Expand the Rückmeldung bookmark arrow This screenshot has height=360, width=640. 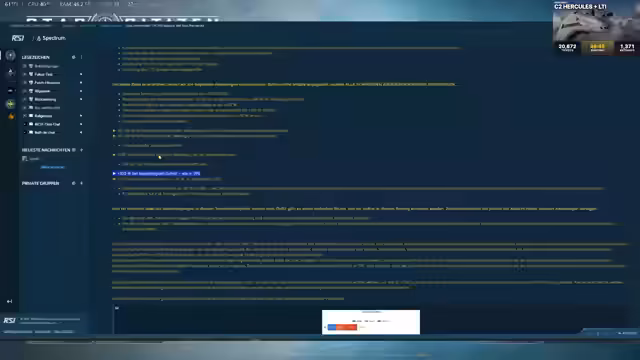[x=81, y=99]
